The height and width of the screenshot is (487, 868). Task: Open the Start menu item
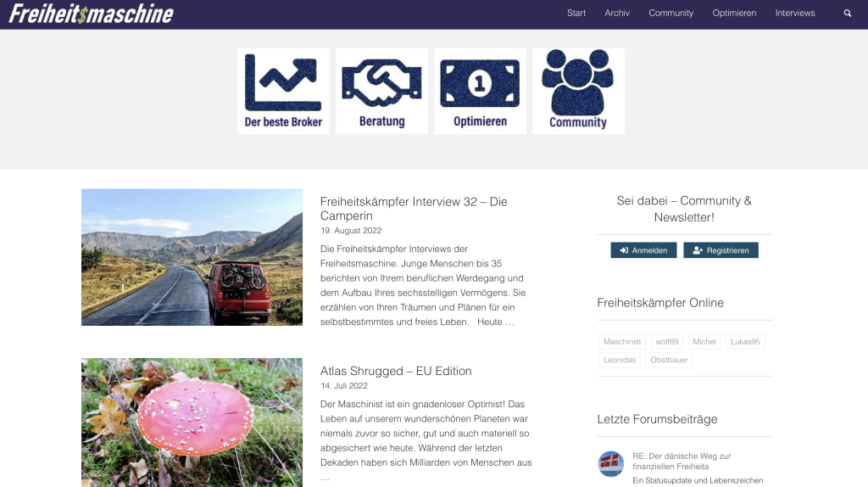point(576,13)
